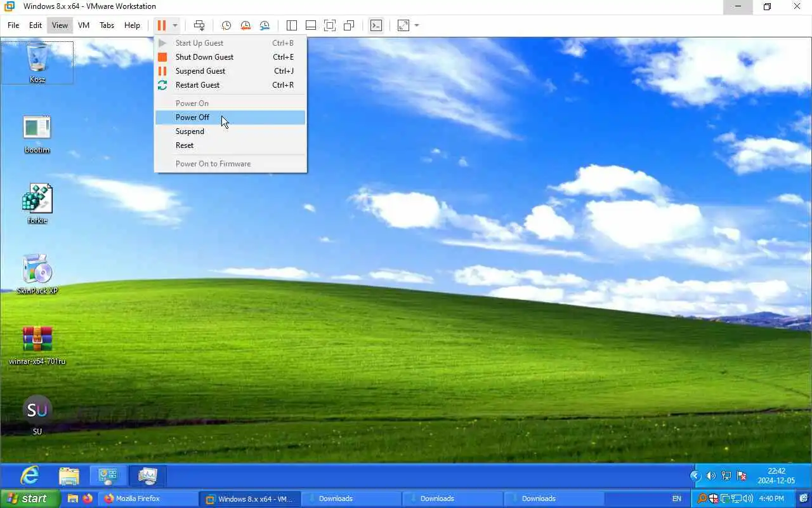Toggle the thumbnail bar view
Image resolution: width=812 pixels, height=508 pixels.
coord(311,25)
